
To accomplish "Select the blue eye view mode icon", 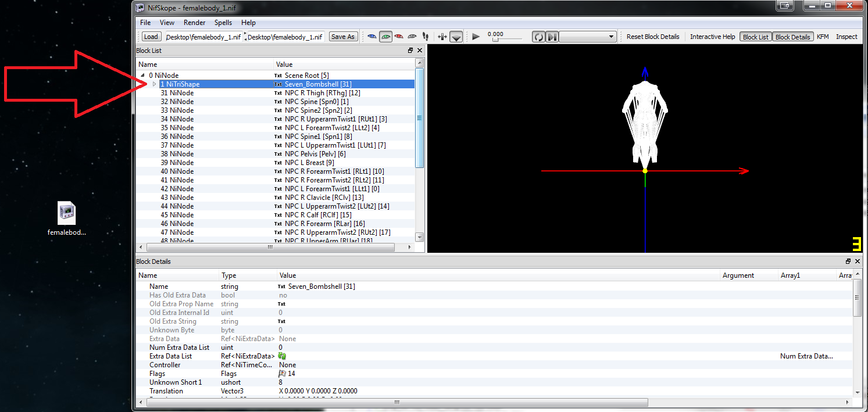I will [x=372, y=36].
